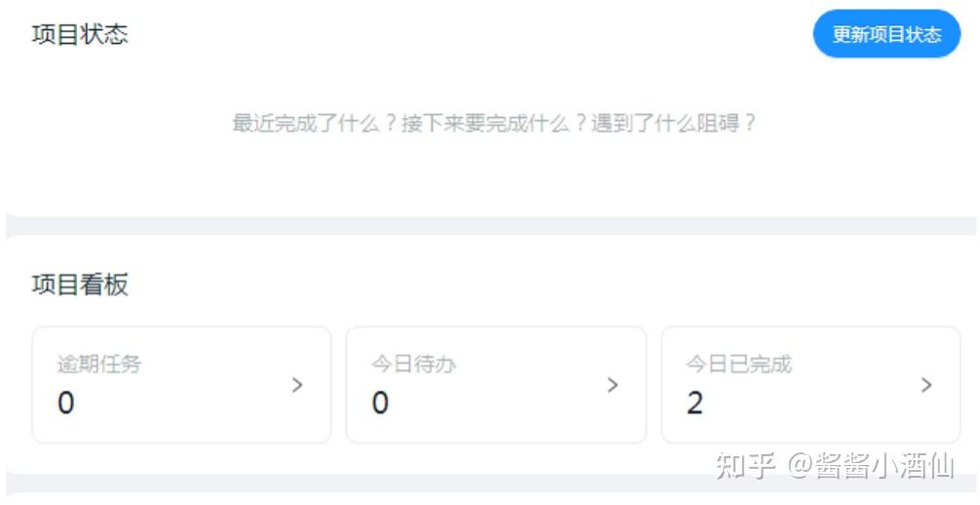Open the 逾期任务 card label

[x=99, y=364]
